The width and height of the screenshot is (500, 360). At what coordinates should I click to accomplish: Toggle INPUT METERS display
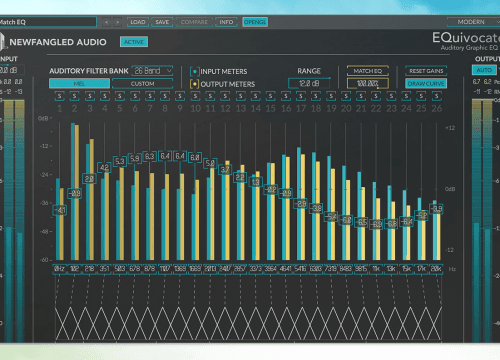tap(195, 71)
